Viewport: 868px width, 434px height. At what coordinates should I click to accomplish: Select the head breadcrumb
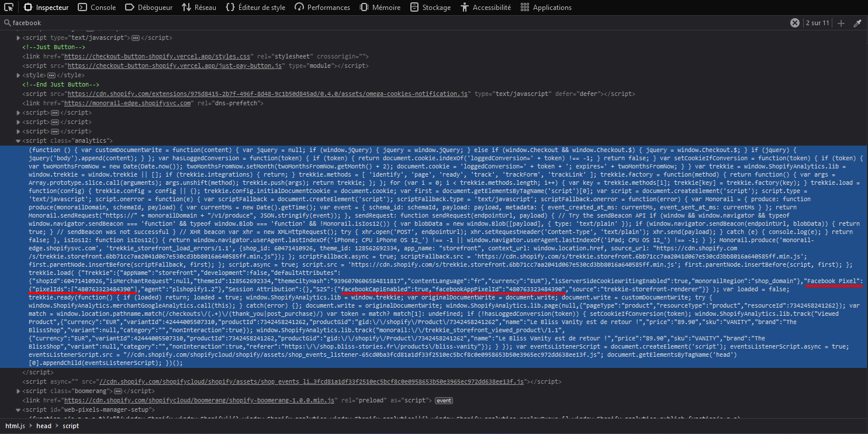(44, 426)
